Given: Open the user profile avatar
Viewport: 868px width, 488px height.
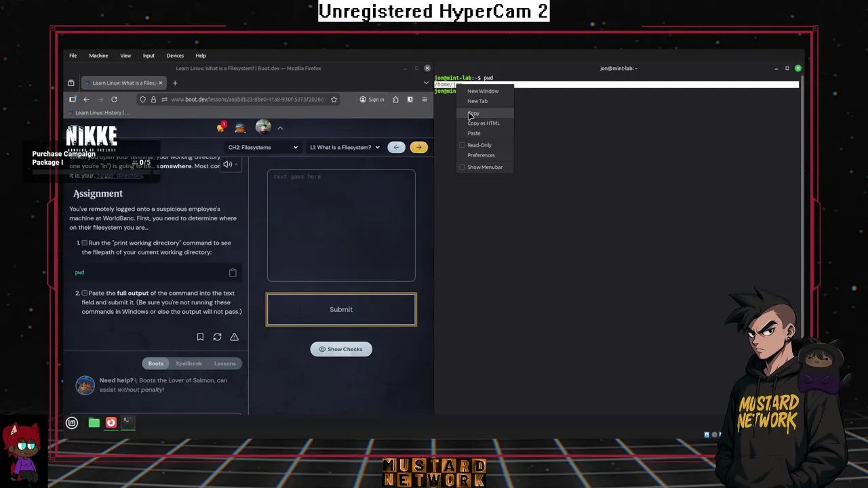Looking at the screenshot, I should click(x=263, y=127).
